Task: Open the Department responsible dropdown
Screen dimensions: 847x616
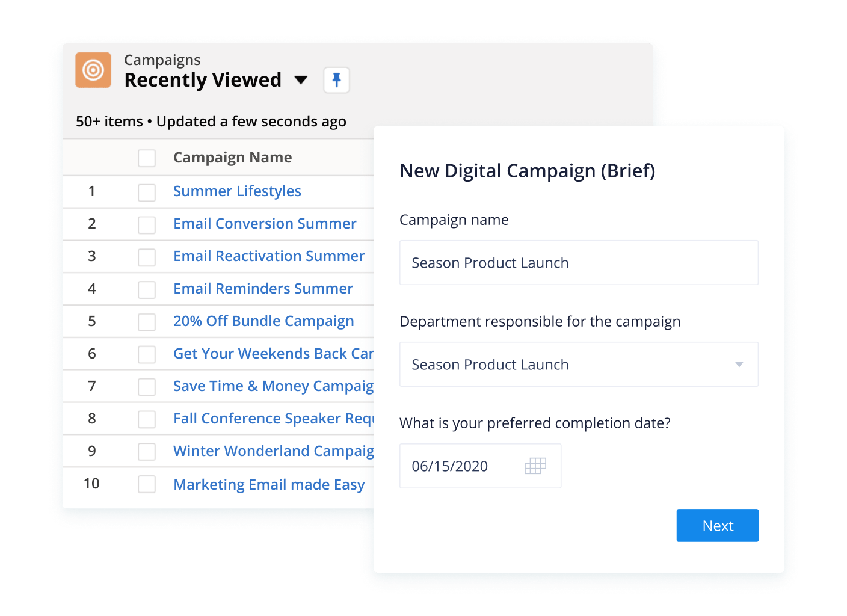Action: pos(739,365)
